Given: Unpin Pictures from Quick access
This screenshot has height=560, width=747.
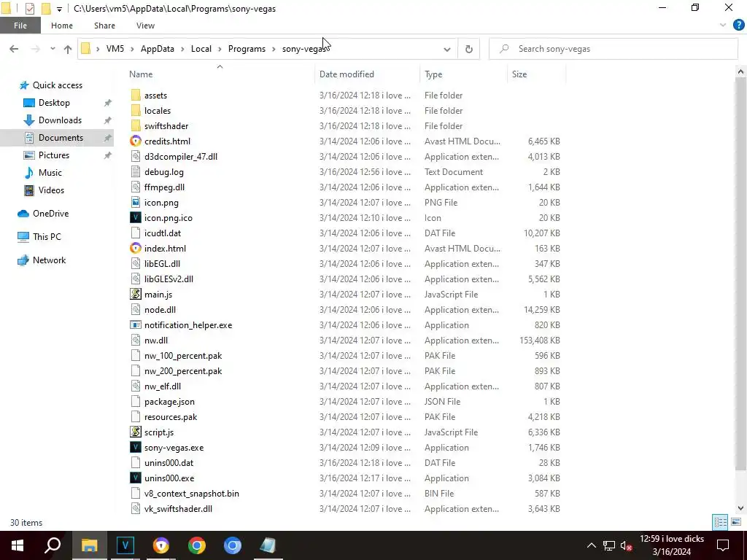Looking at the screenshot, I should coord(108,155).
